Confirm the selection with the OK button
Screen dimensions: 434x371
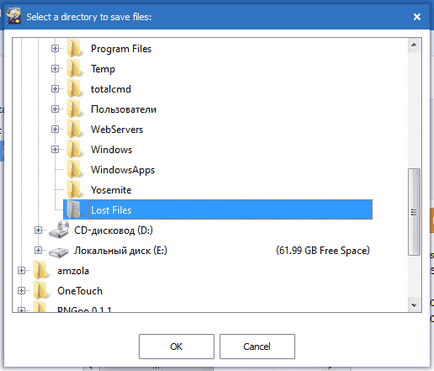[x=176, y=347]
